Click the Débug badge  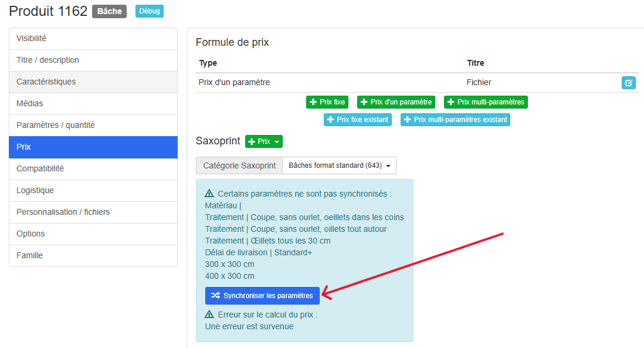pos(150,11)
